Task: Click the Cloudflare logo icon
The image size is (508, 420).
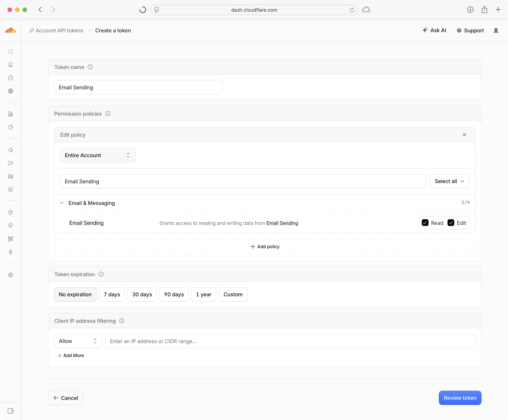Action: [10, 30]
